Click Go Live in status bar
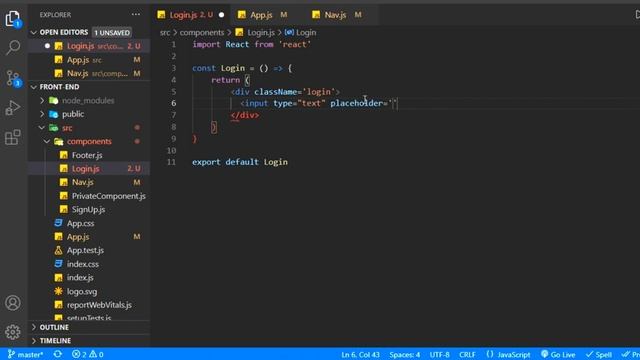Screen dimensions: 640x360 point(558,354)
